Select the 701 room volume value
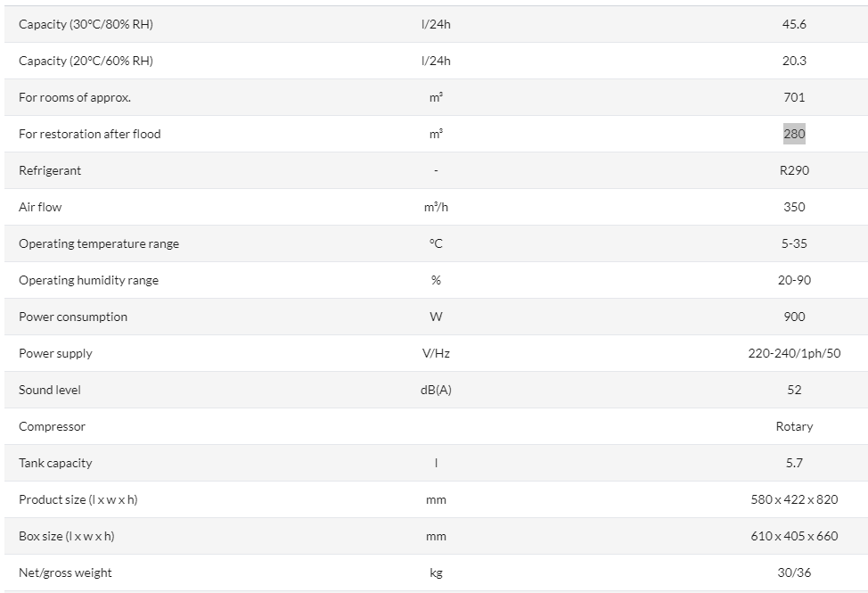This screenshot has width=868, height=593. pos(794,97)
